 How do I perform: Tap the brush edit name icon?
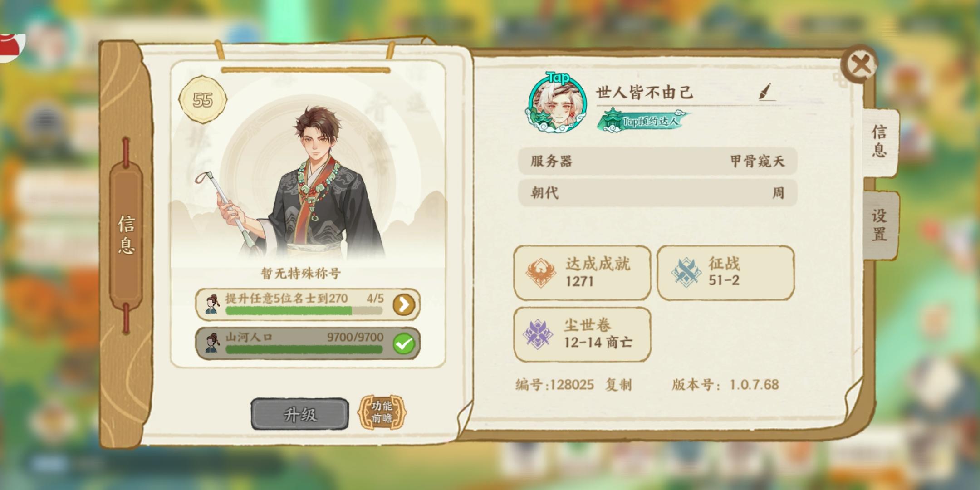pos(766,92)
